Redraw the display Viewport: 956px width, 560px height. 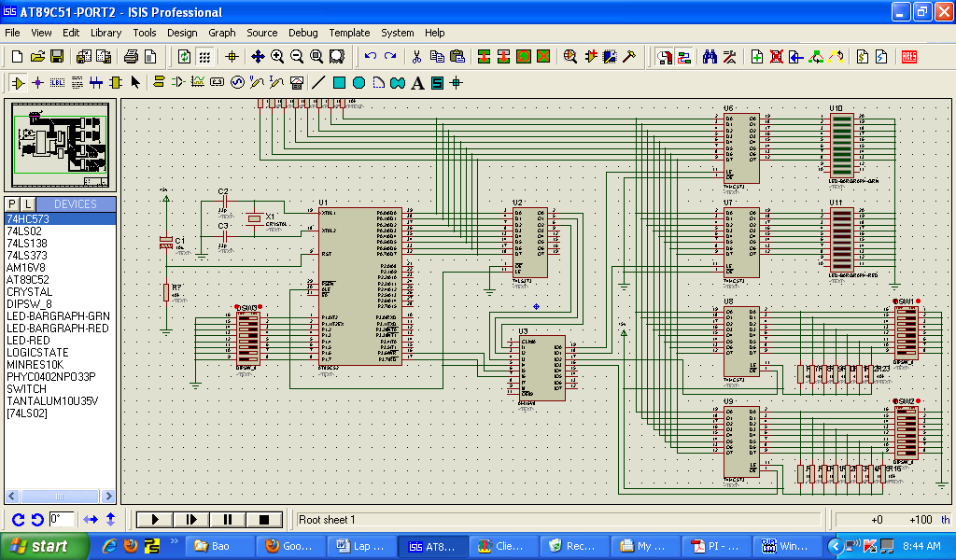click(x=184, y=57)
